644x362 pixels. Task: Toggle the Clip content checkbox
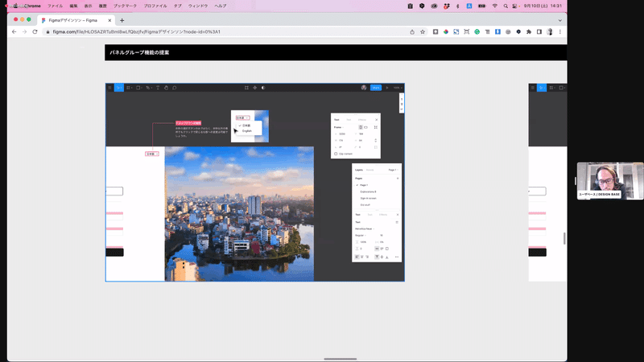pyautogui.click(x=336, y=154)
